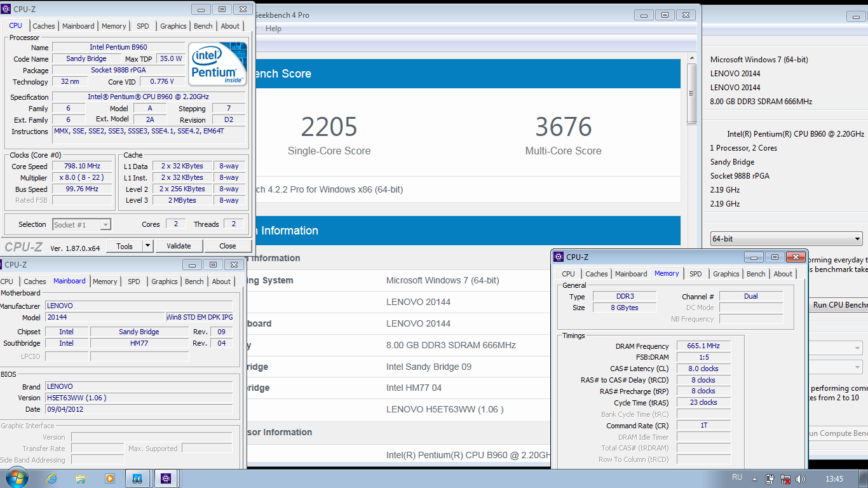This screenshot has width=868, height=488.
Task: Open Windows Explorer from the taskbar
Action: point(81,478)
